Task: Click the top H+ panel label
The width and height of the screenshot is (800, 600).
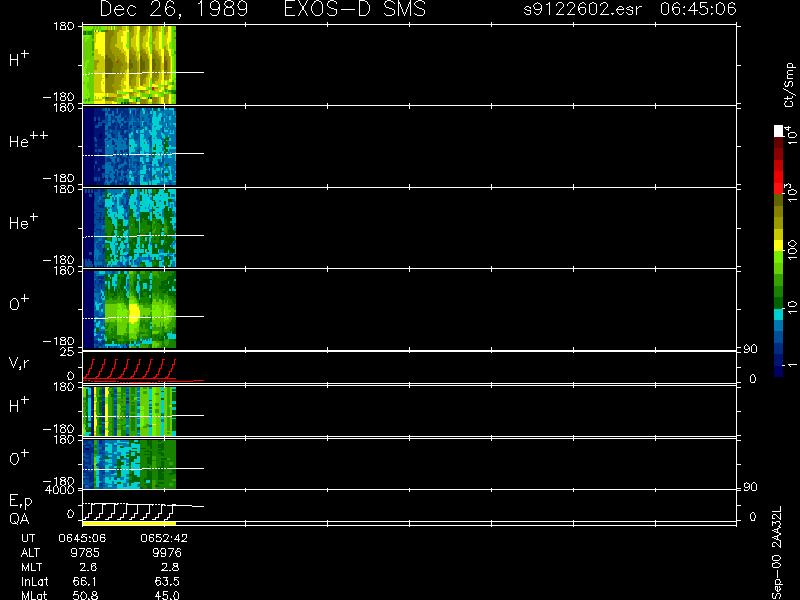Action: [x=19, y=59]
